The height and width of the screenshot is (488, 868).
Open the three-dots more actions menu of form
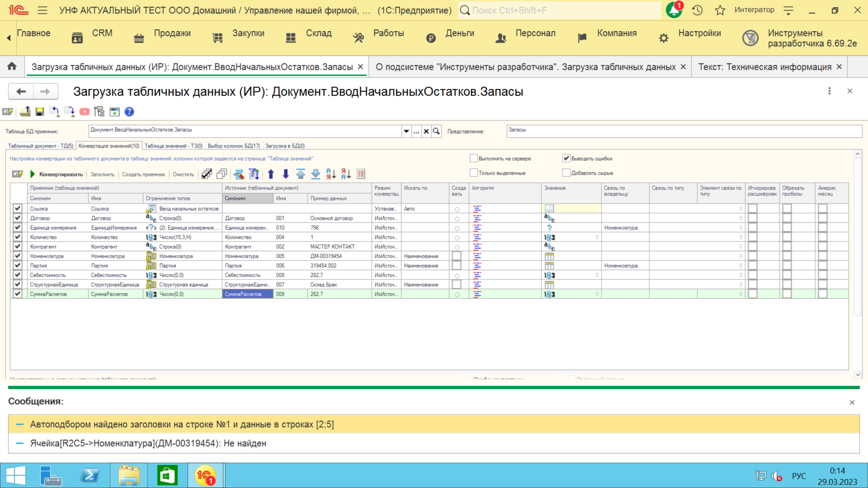point(829,91)
